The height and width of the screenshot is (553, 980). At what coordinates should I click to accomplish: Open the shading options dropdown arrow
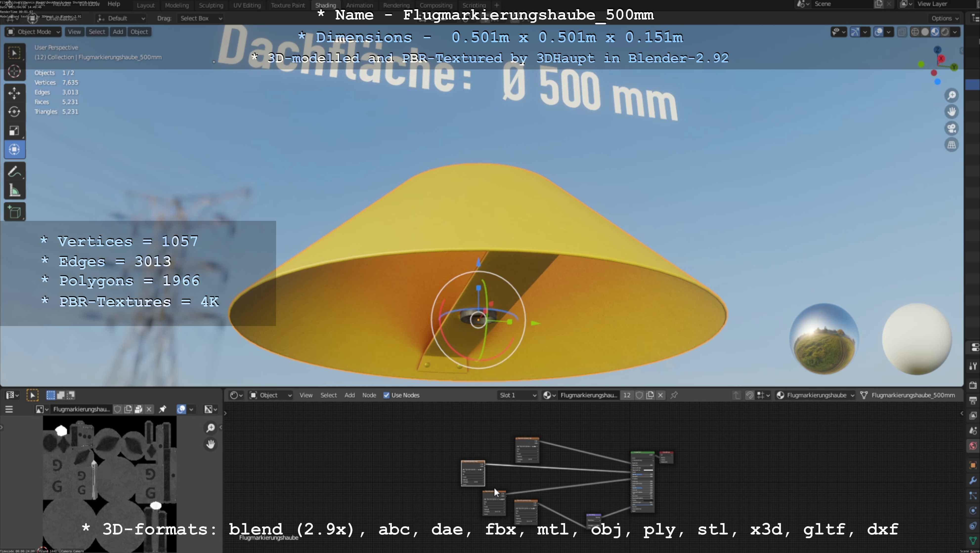point(955,32)
